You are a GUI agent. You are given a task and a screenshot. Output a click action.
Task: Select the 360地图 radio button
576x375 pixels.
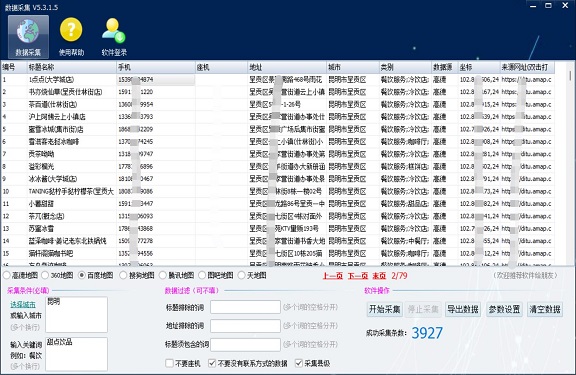tap(45, 275)
